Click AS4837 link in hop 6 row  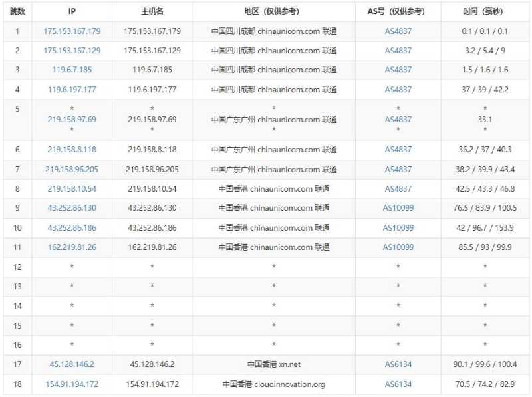(398, 150)
